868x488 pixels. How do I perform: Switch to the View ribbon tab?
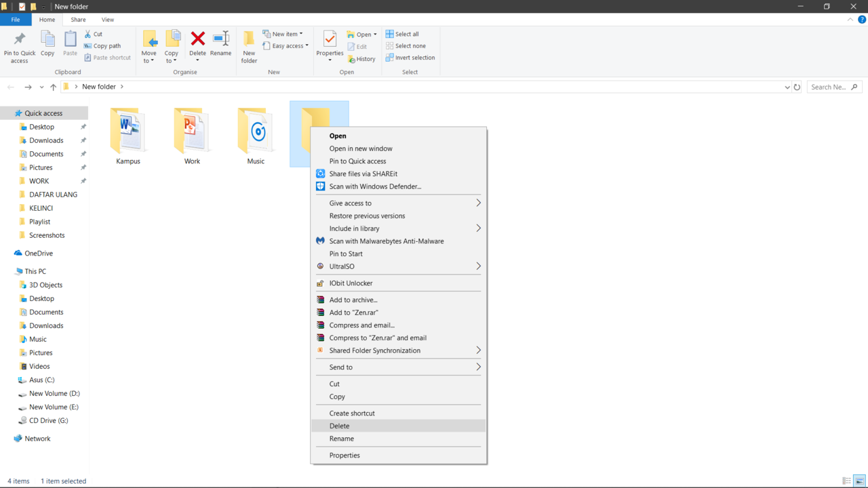click(x=107, y=20)
